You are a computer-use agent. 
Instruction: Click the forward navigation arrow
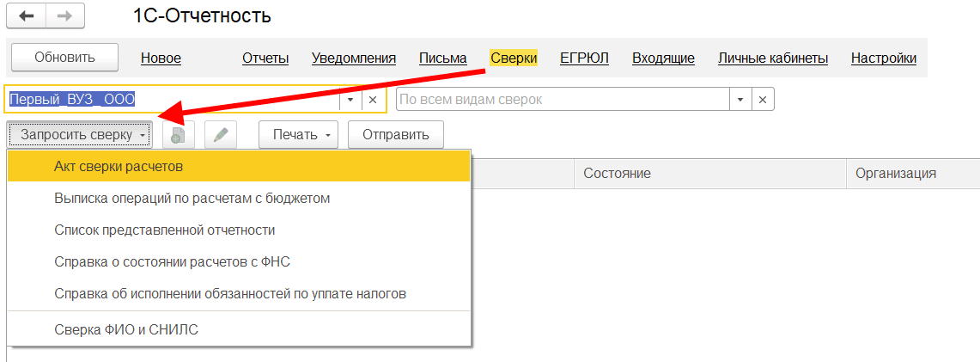click(65, 16)
